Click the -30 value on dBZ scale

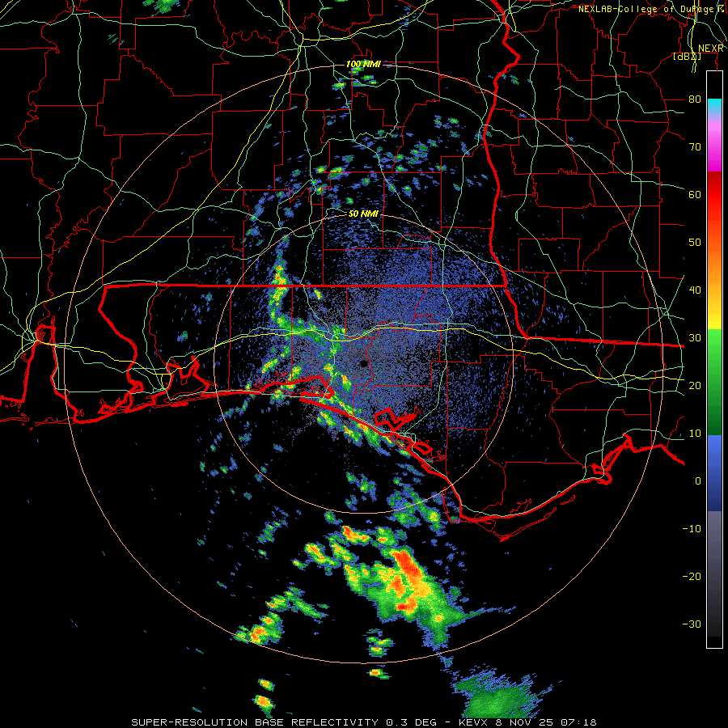(x=692, y=624)
